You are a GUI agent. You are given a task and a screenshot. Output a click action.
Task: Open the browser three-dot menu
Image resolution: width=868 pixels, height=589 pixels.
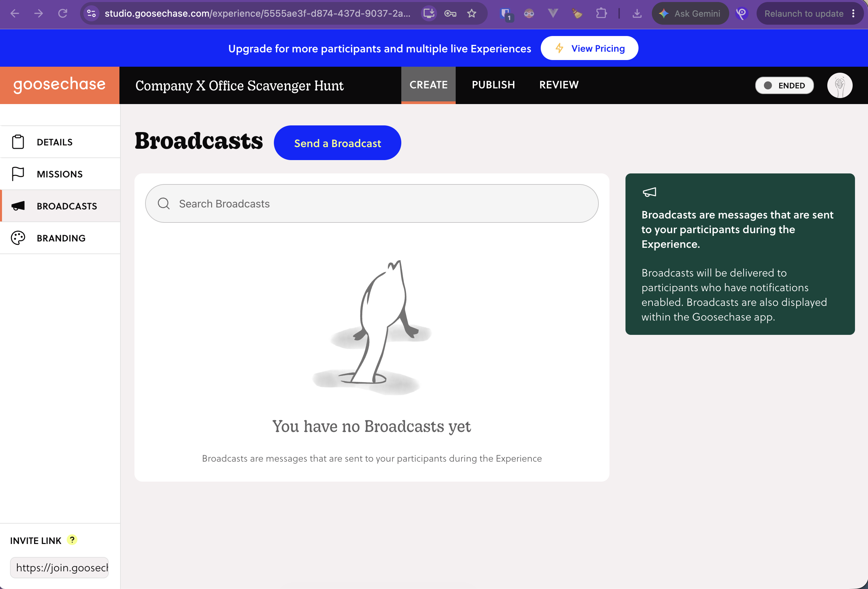(x=853, y=13)
